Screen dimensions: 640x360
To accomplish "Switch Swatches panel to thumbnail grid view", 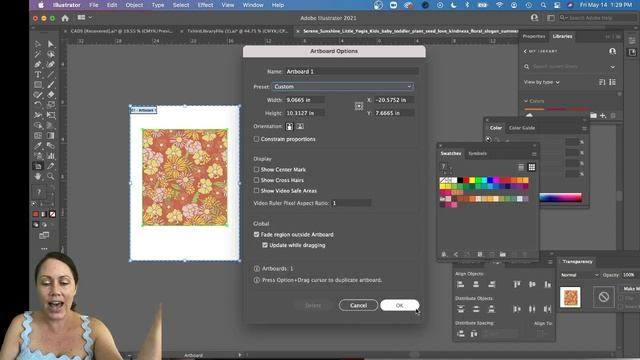I will [x=531, y=167].
